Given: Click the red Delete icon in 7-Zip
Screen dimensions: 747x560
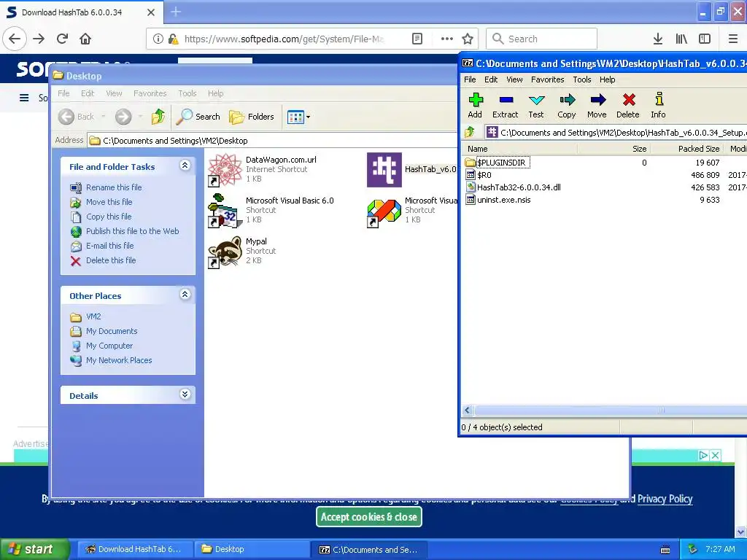Looking at the screenshot, I should coord(628,105).
